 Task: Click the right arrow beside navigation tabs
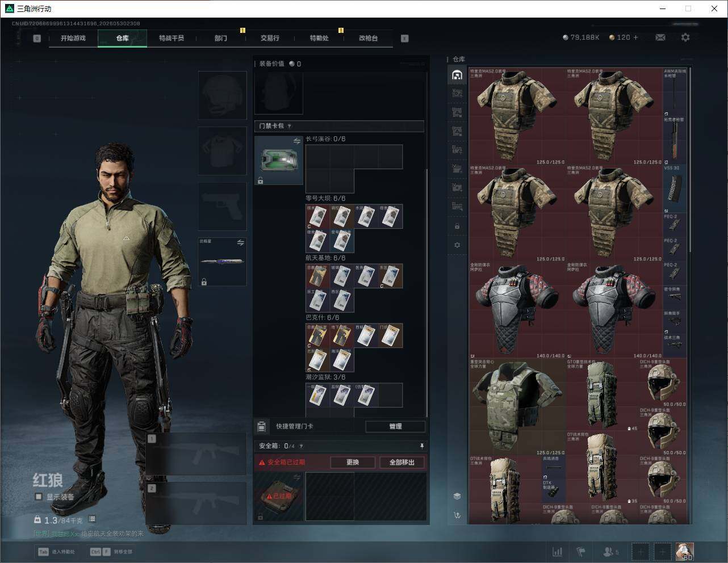405,39
